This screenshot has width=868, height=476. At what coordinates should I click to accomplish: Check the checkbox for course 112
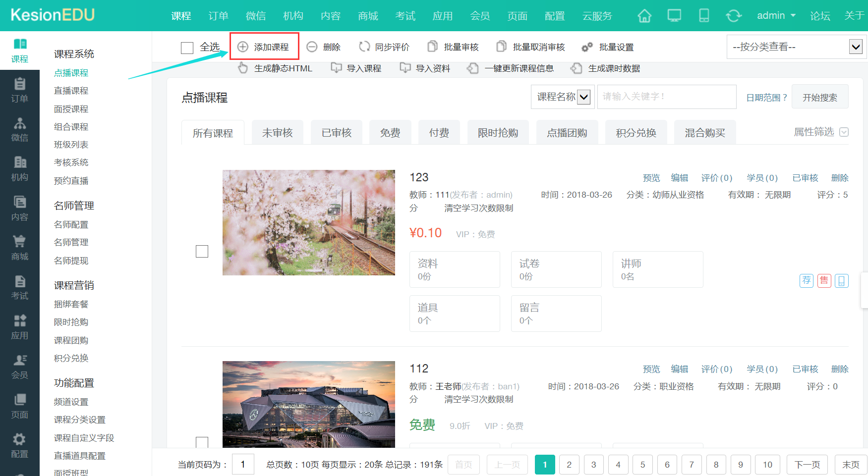tap(202, 442)
